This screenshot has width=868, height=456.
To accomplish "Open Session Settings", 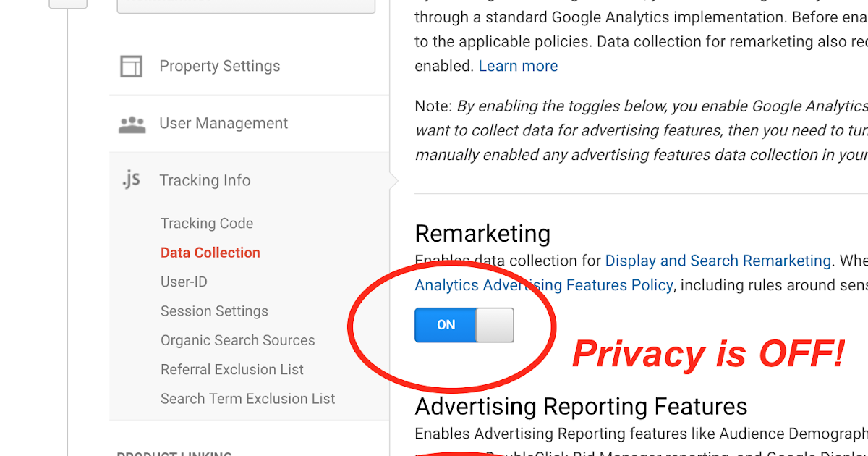I will point(214,311).
